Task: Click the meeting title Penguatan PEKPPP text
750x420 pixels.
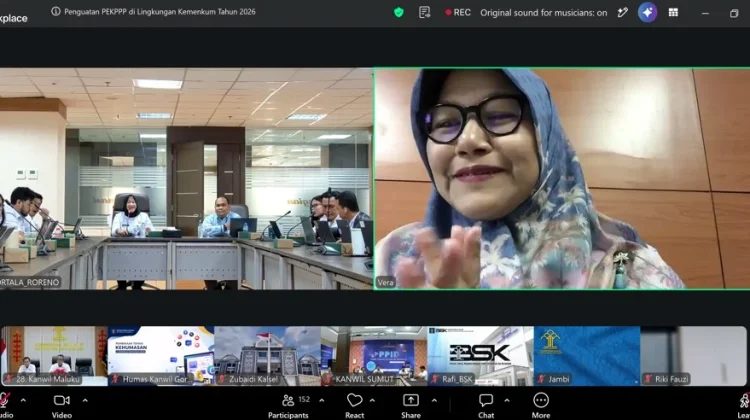Action: coord(160,11)
